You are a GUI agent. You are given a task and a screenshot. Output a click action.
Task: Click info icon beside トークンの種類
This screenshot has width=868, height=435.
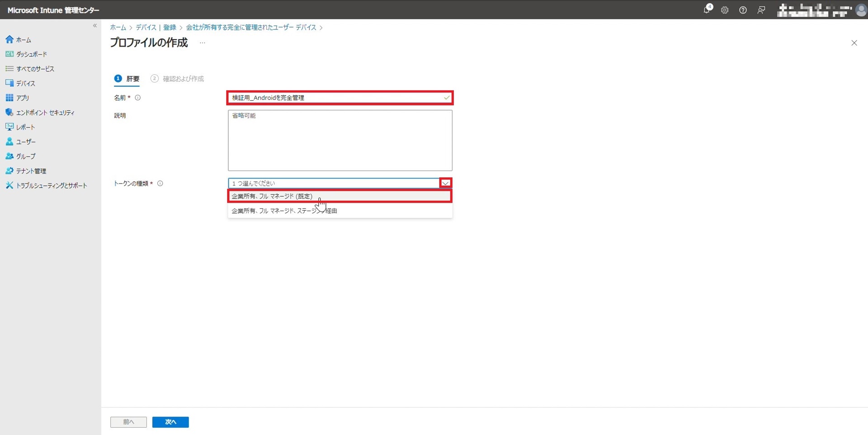coord(160,184)
